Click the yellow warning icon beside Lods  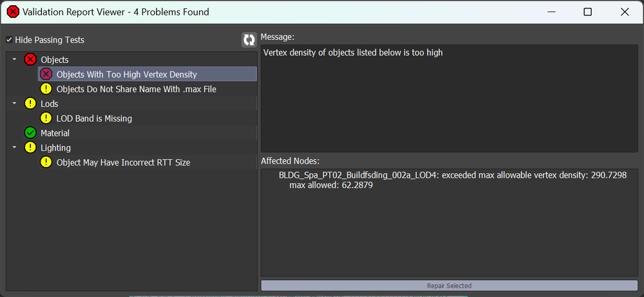coord(30,104)
